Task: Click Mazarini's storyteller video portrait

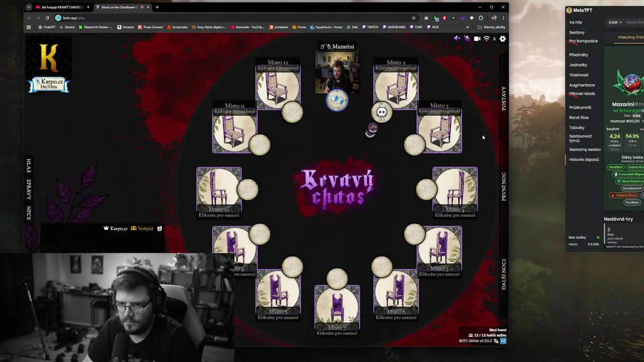Action: click(337, 72)
